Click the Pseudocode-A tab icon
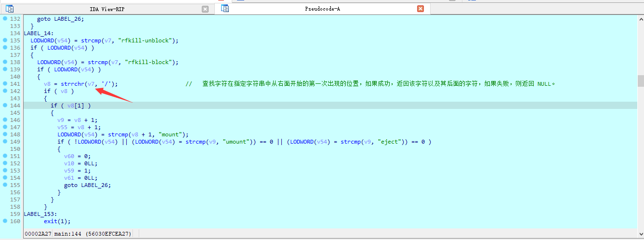Image resolution: width=644 pixels, height=240 pixels. pyautogui.click(x=225, y=8)
